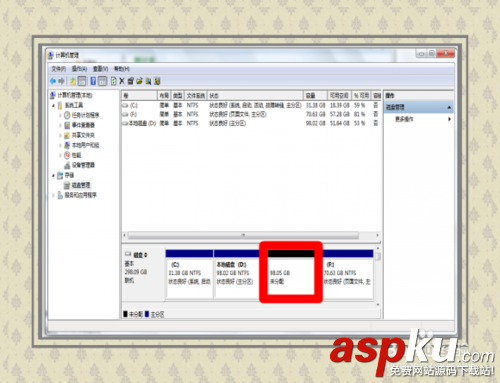Click the % 可用 column header

(x=361, y=96)
